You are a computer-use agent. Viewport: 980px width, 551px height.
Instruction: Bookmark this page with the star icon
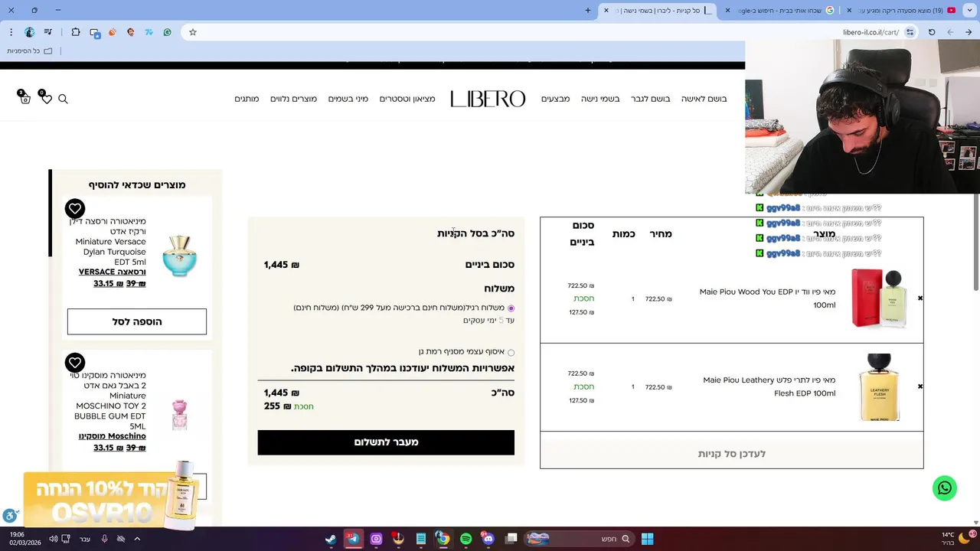(193, 32)
